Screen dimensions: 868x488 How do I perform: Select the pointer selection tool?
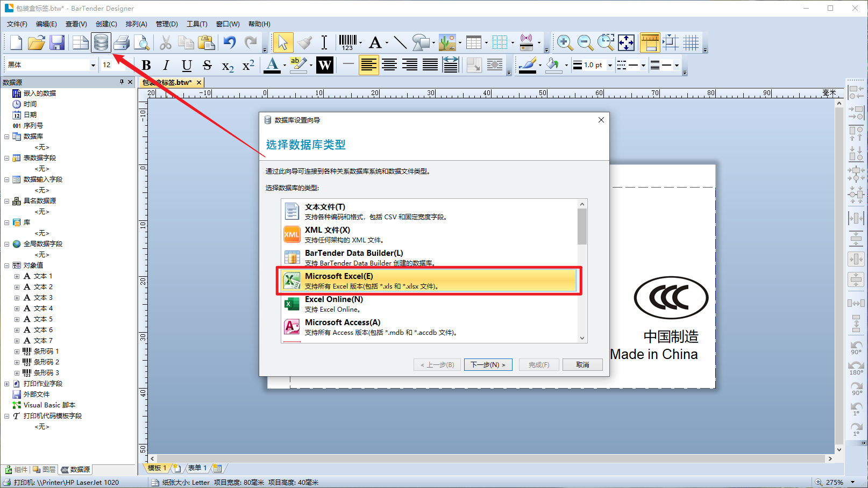click(x=282, y=42)
